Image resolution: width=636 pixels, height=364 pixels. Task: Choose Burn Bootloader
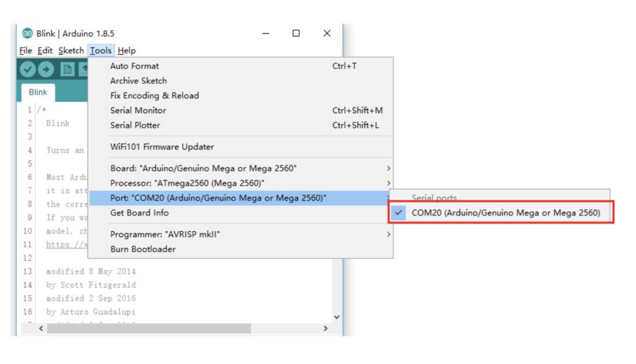241,248
